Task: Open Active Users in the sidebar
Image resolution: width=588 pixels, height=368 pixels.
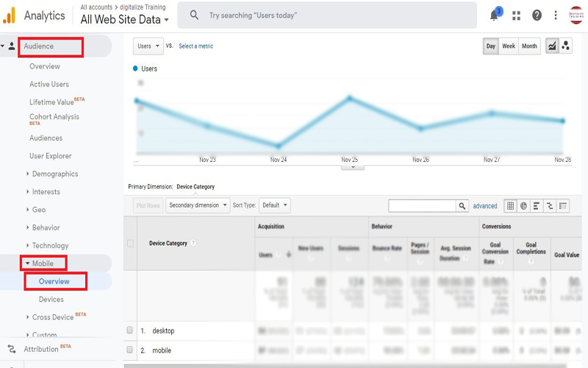Action: click(x=49, y=84)
